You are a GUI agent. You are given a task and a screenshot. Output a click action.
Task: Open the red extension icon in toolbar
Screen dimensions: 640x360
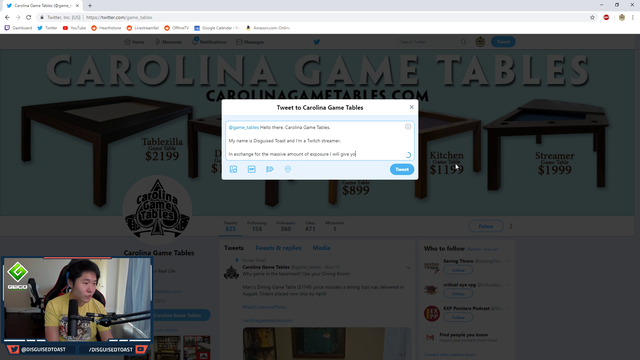[606, 17]
